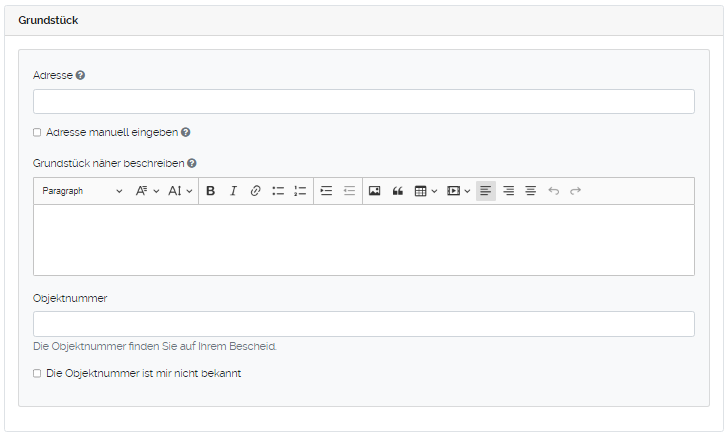The height and width of the screenshot is (435, 728).
Task: Center-align the text
Action: (530, 191)
